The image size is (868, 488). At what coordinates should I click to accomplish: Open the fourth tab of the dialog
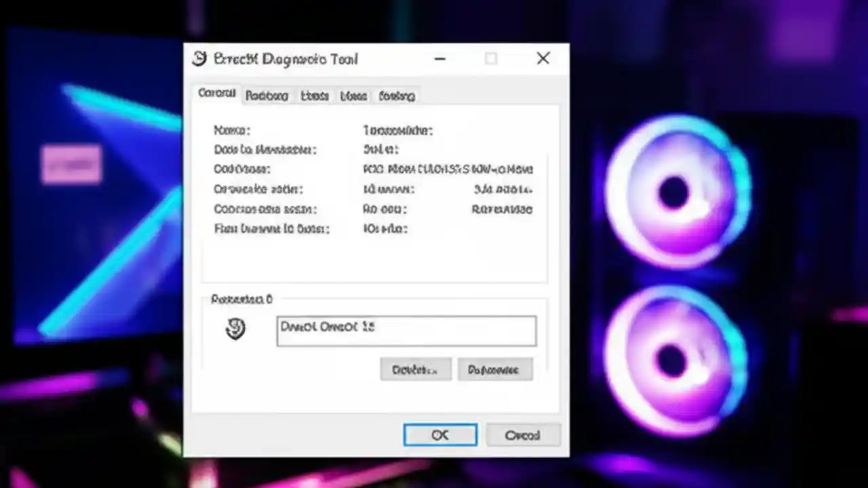[353, 96]
